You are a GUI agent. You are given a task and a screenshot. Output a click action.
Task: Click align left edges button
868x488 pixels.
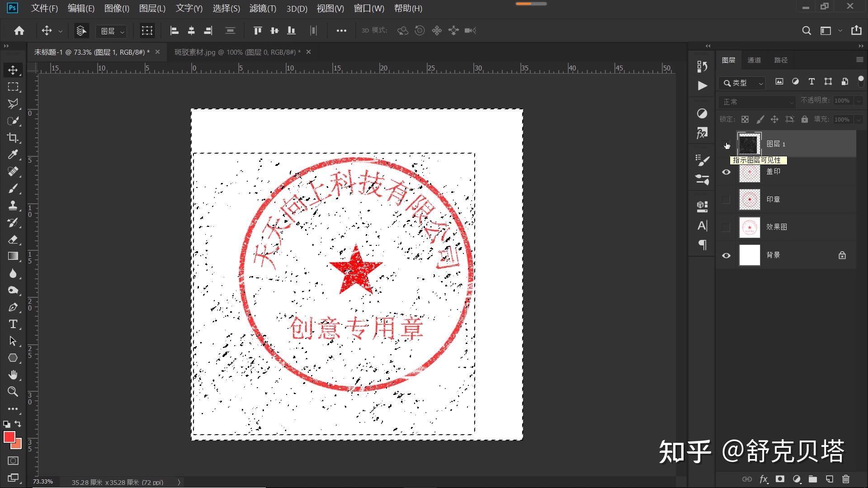[175, 30]
